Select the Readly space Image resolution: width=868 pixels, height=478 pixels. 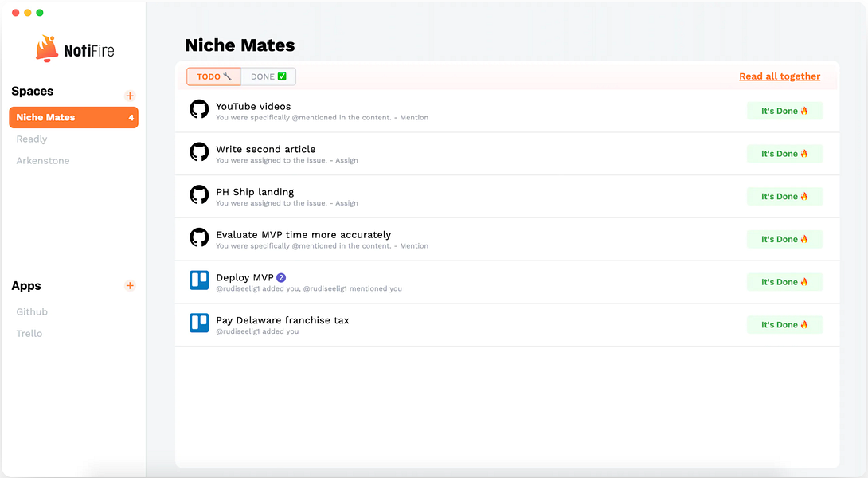point(32,139)
